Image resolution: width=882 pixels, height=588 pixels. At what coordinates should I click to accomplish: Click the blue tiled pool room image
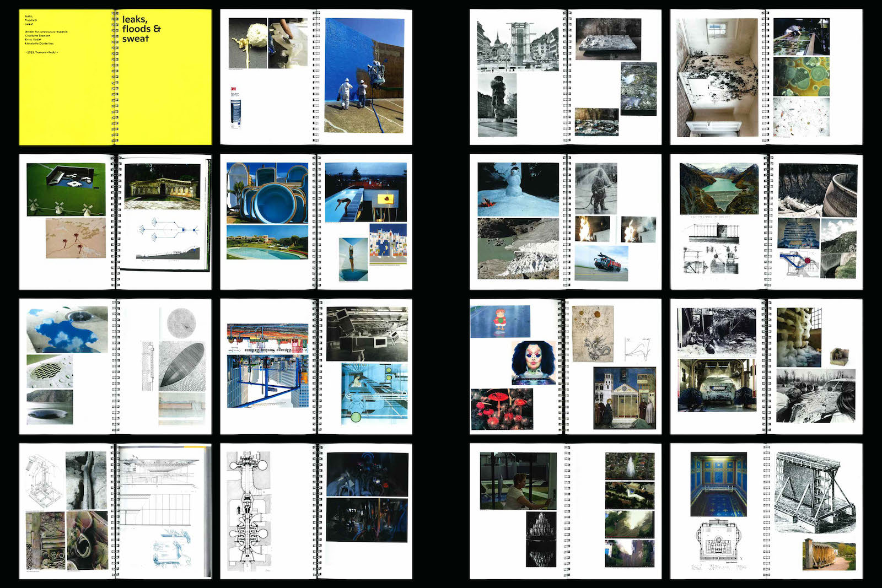coord(718,484)
